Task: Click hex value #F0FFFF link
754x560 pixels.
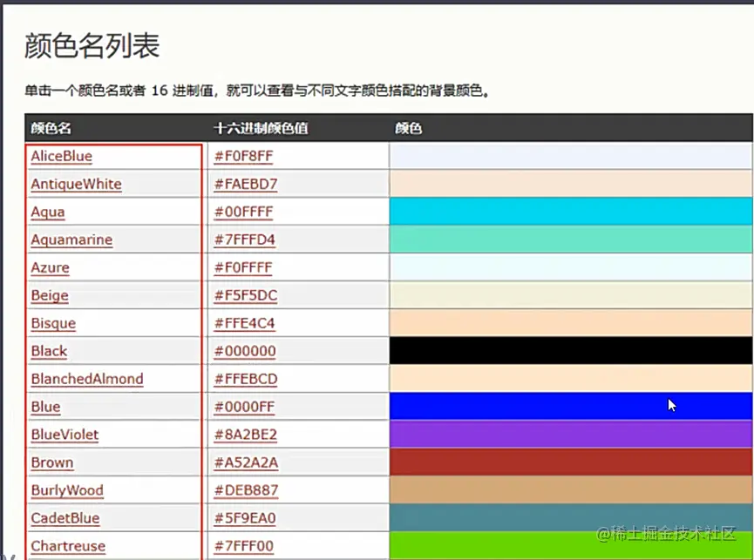Action: tap(243, 267)
